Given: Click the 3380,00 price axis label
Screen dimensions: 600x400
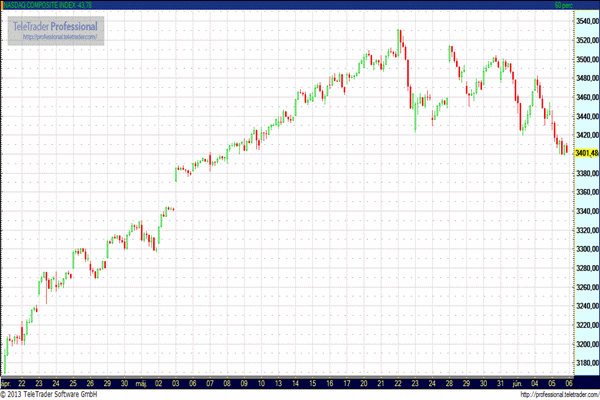Looking at the screenshot, I should (586, 173).
